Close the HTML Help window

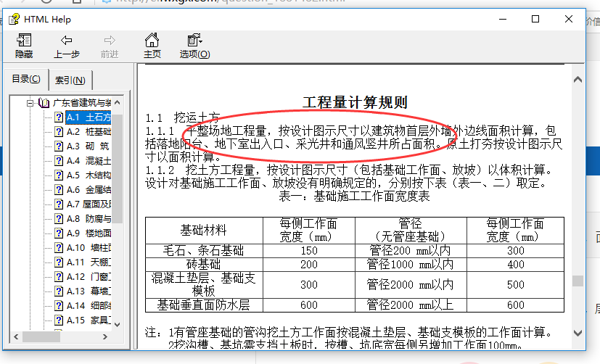569,19
